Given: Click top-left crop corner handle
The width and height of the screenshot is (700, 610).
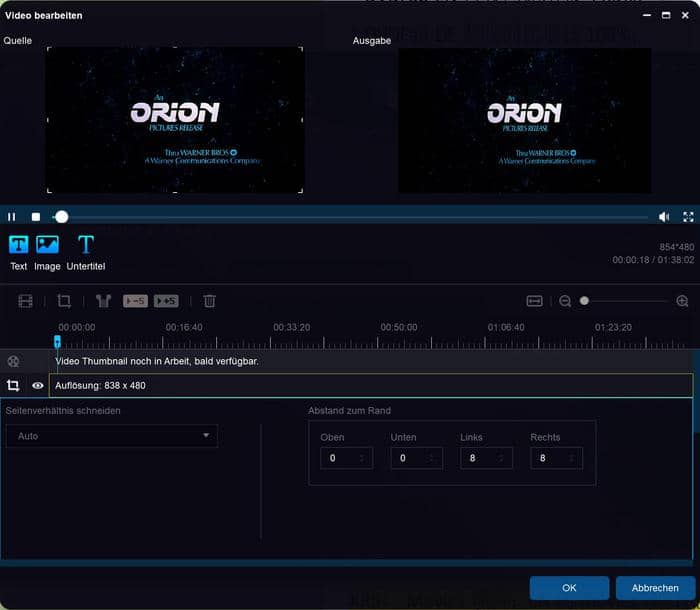Looking at the screenshot, I should point(49,49).
